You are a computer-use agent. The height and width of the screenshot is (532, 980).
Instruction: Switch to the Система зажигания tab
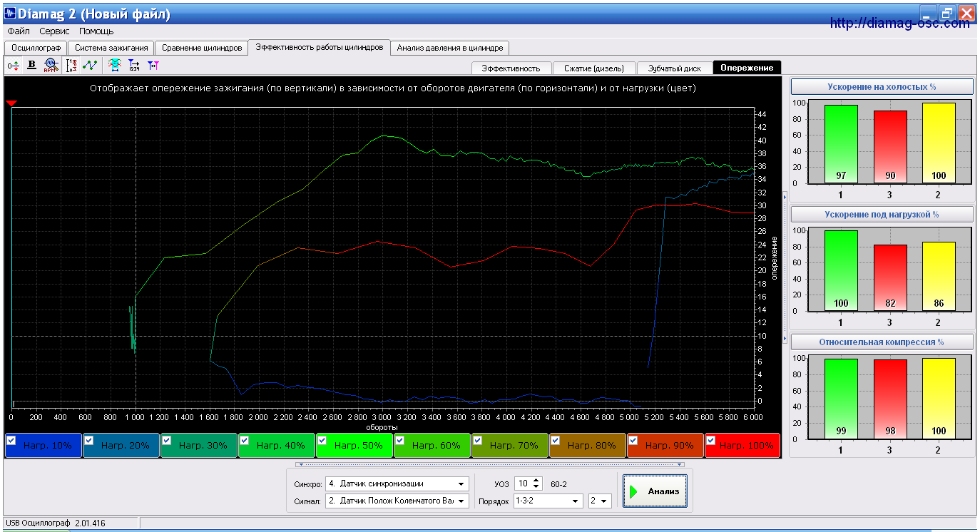(111, 48)
